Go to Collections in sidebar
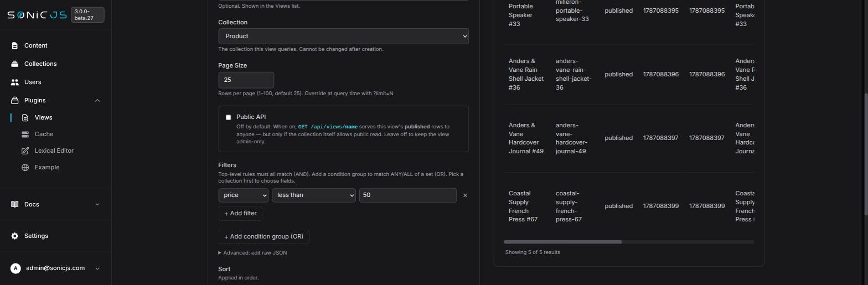Screen dimensions: 868x285 (x=40, y=64)
